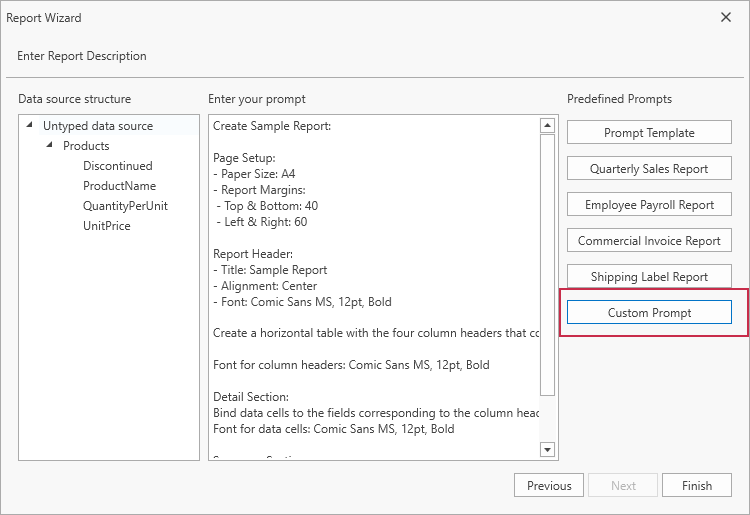Select the QuantityPerUnit field
Image resolution: width=750 pixels, height=515 pixels.
125,206
